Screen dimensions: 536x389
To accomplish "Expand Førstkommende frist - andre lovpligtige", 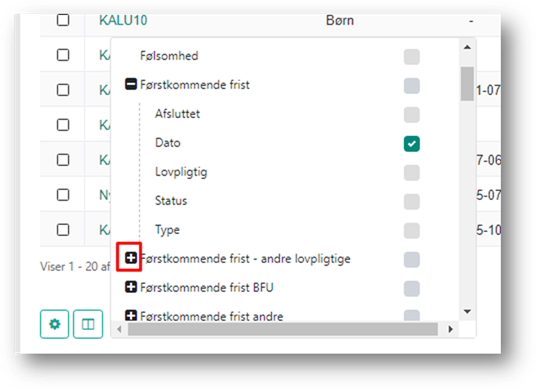I will pyautogui.click(x=131, y=258).
